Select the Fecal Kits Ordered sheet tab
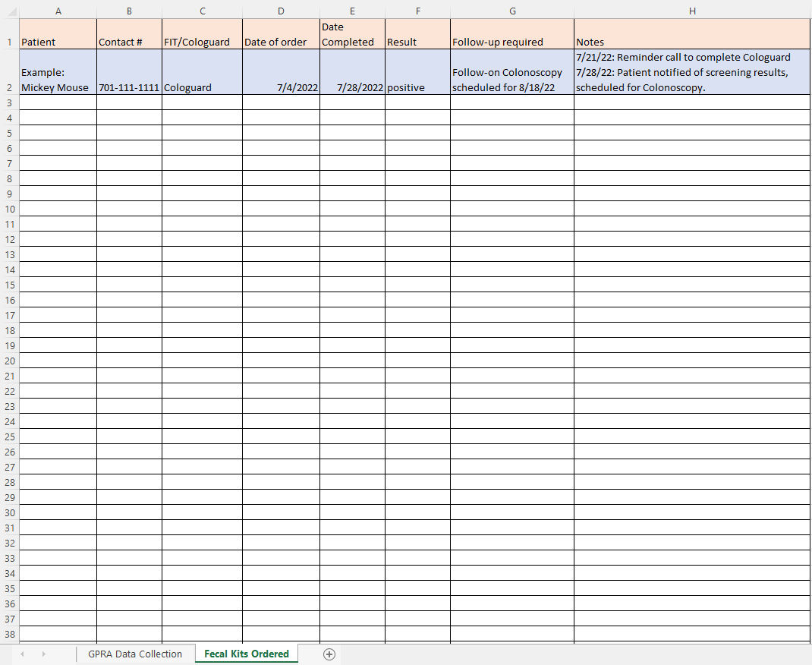 click(246, 654)
